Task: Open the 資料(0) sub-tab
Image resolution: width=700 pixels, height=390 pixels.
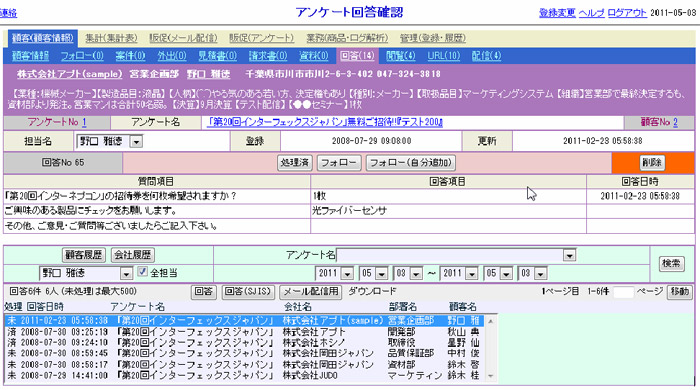Action: click(x=314, y=56)
